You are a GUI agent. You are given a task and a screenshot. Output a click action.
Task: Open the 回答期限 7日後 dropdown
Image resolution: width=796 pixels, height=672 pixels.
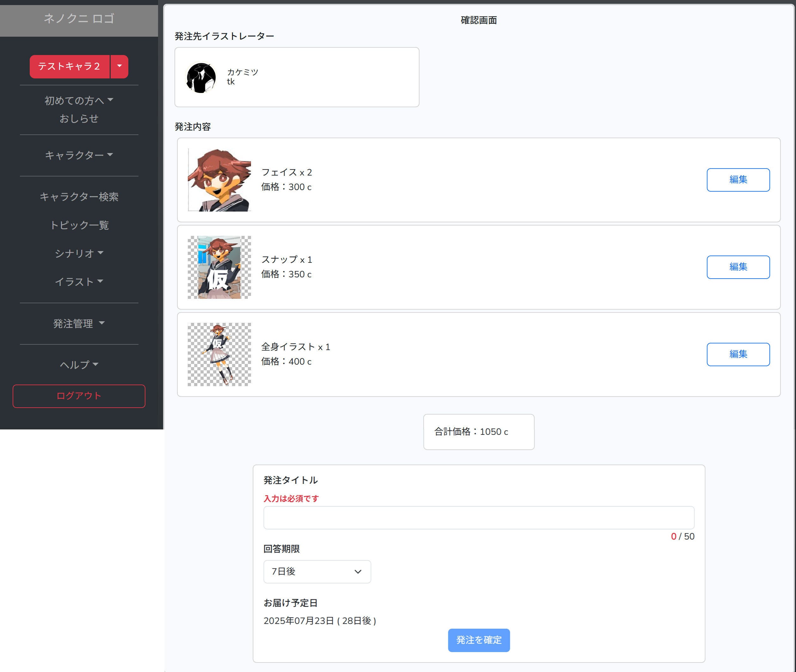point(317,571)
